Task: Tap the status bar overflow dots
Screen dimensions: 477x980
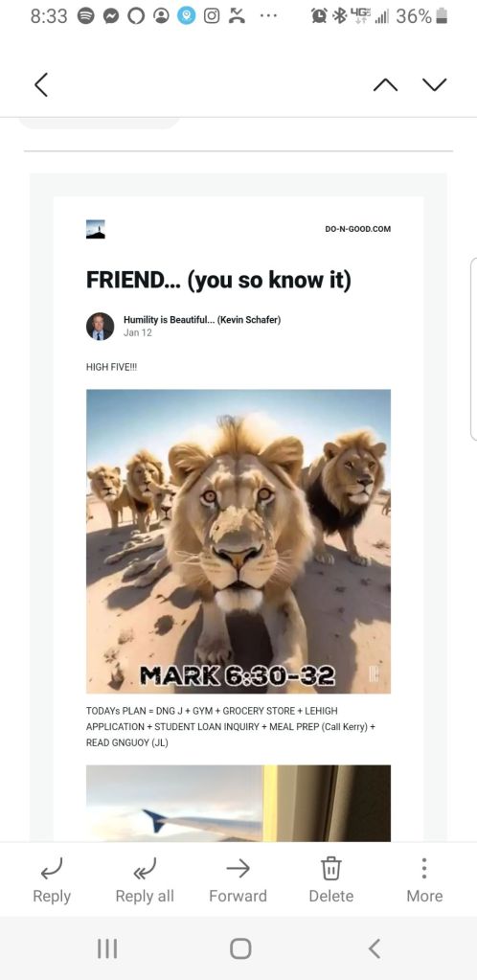Action: point(268,16)
